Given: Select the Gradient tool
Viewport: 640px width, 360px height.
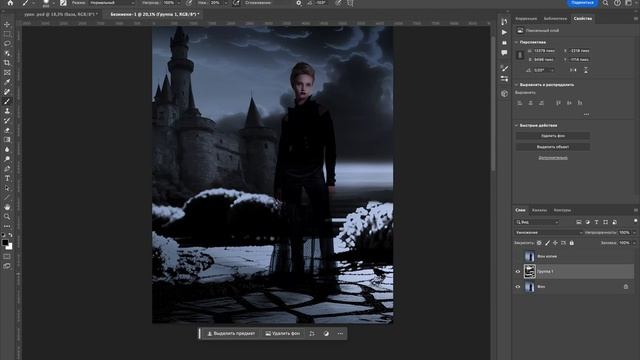Looking at the screenshot, I should pyautogui.click(x=7, y=140).
